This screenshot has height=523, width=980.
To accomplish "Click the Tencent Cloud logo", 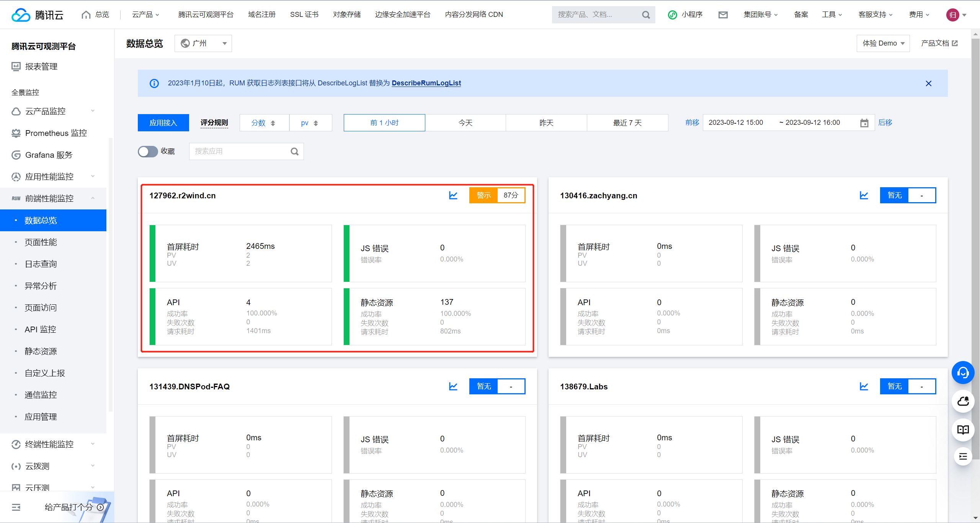I will pyautogui.click(x=37, y=15).
